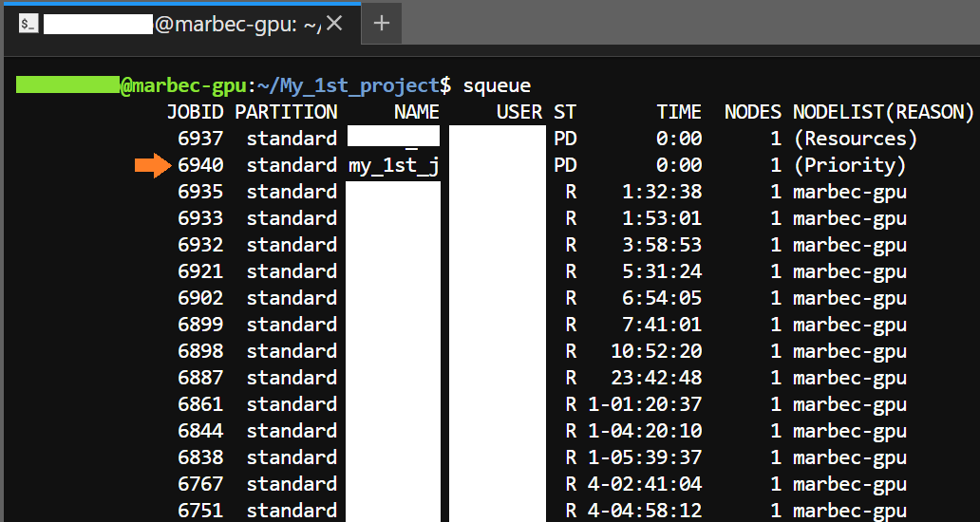Click the 1:32:38 time for job 6935
This screenshot has height=522, width=980.
662,192
